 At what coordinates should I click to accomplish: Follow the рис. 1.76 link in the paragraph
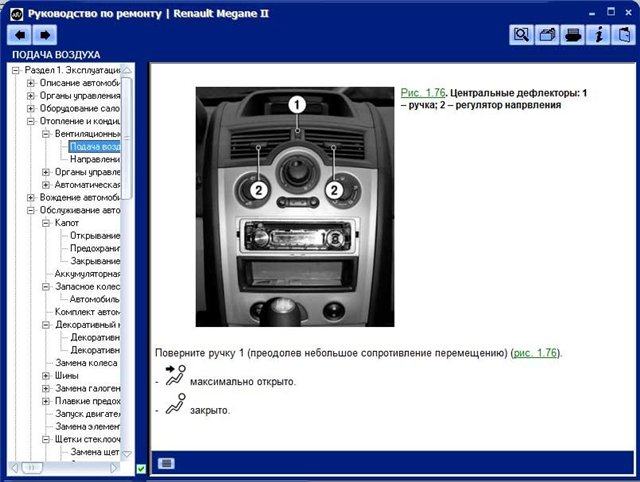tap(535, 353)
